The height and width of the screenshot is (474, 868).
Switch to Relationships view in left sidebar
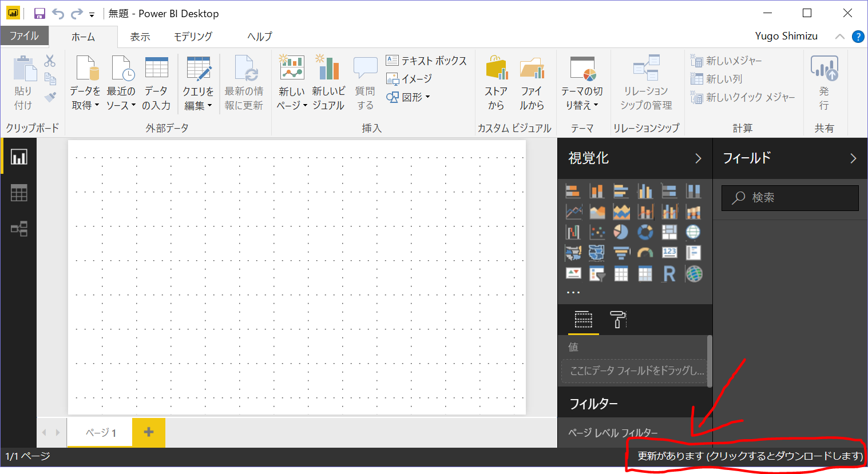click(19, 229)
